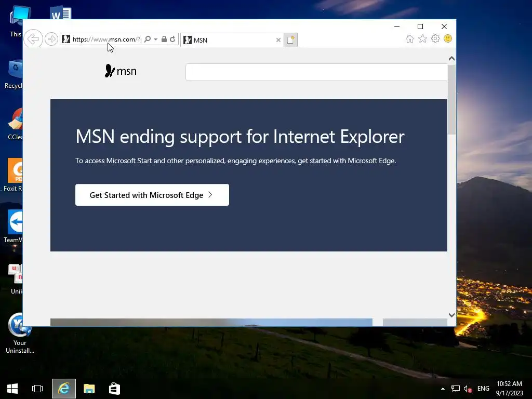Expand the address bar autocomplete dropdown arrow

(x=155, y=39)
